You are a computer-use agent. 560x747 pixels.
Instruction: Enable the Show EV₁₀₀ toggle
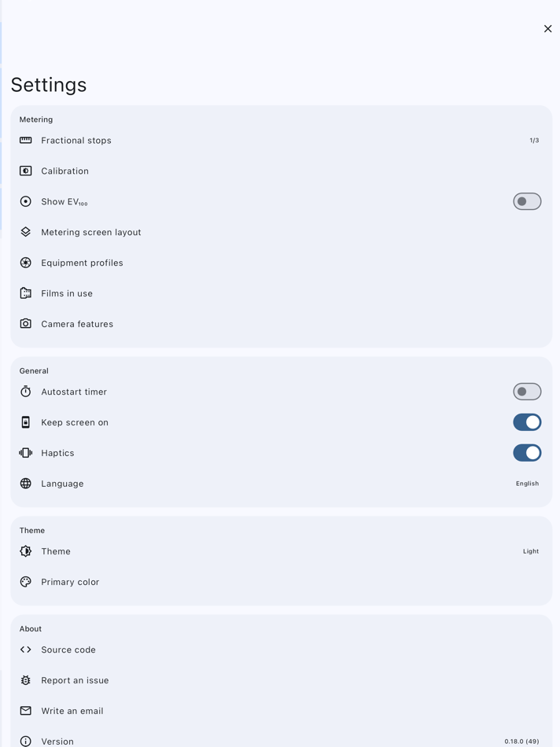(x=527, y=201)
